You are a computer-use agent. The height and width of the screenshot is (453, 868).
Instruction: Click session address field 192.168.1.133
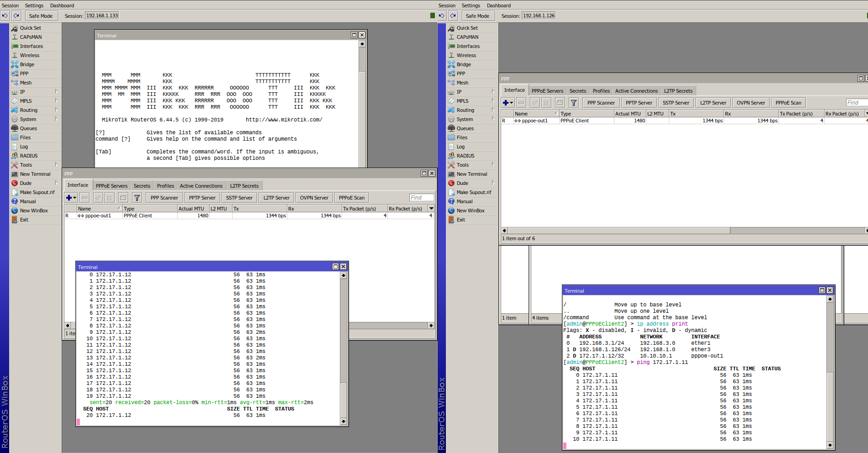(x=102, y=16)
